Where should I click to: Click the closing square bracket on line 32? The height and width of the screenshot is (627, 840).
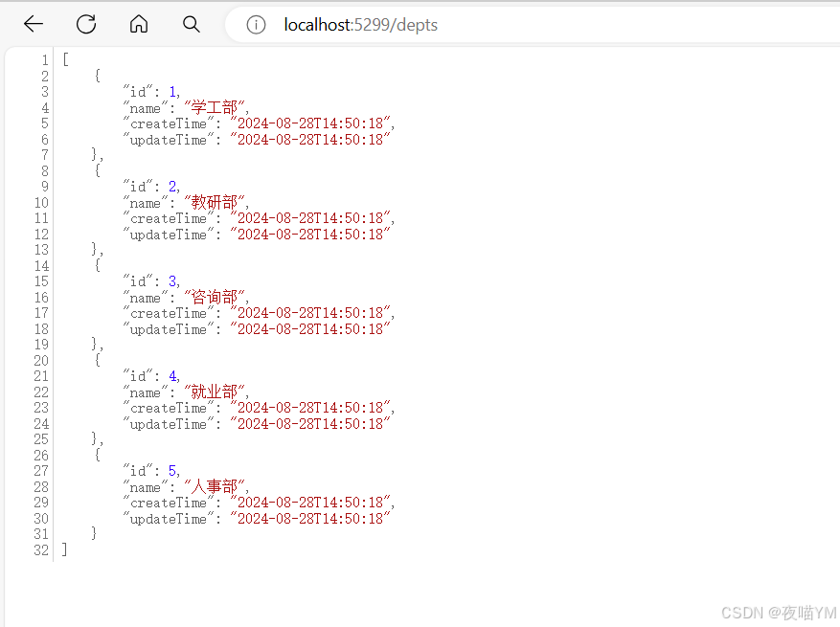[64, 549]
